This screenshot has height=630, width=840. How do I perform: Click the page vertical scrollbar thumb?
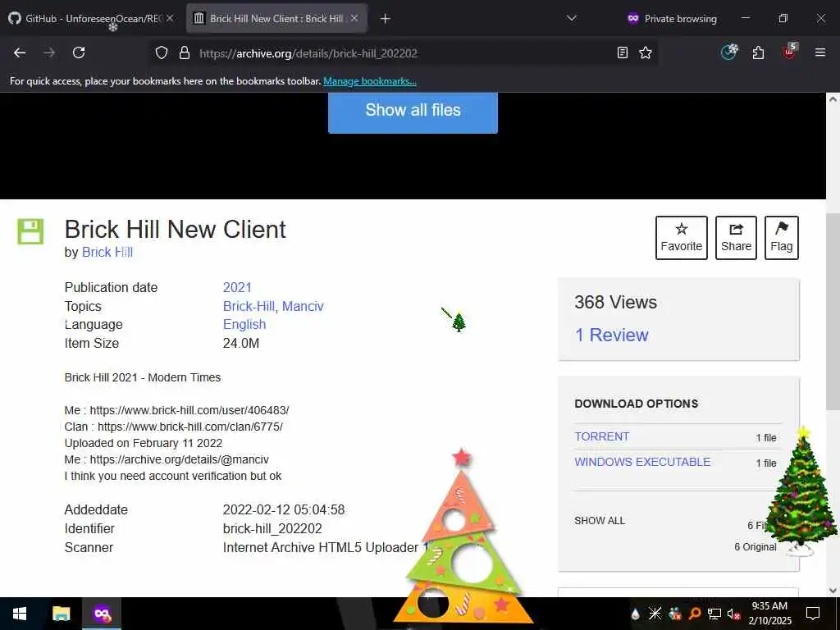[833, 312]
